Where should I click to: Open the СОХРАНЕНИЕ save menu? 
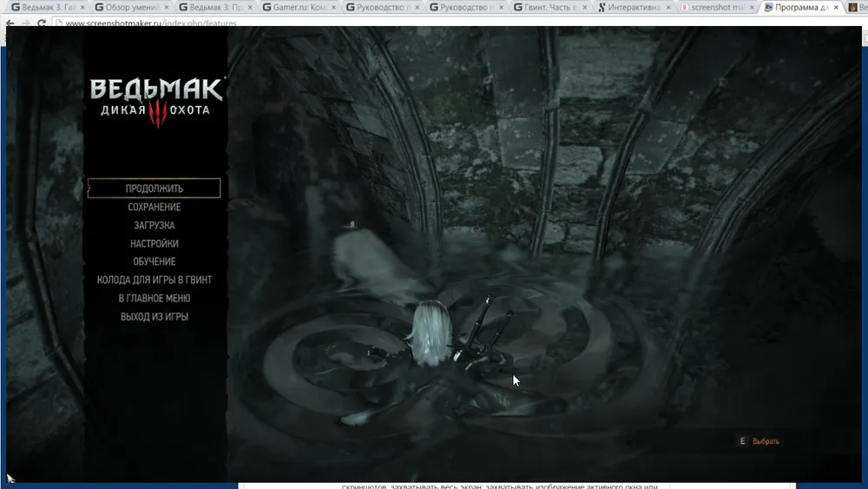point(154,208)
